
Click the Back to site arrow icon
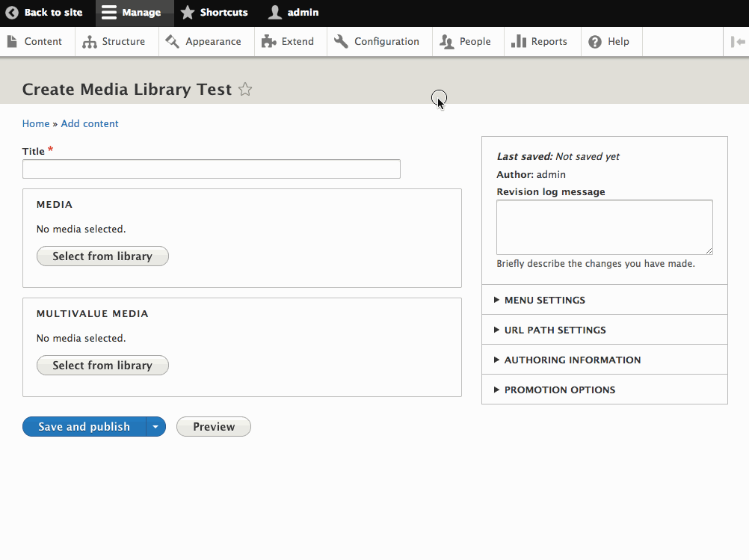[x=10, y=13]
